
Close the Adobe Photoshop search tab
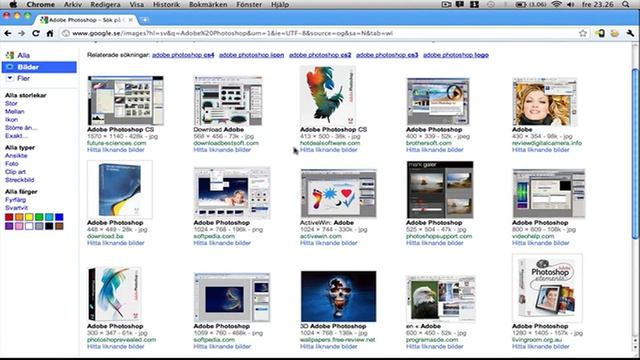(x=131, y=20)
